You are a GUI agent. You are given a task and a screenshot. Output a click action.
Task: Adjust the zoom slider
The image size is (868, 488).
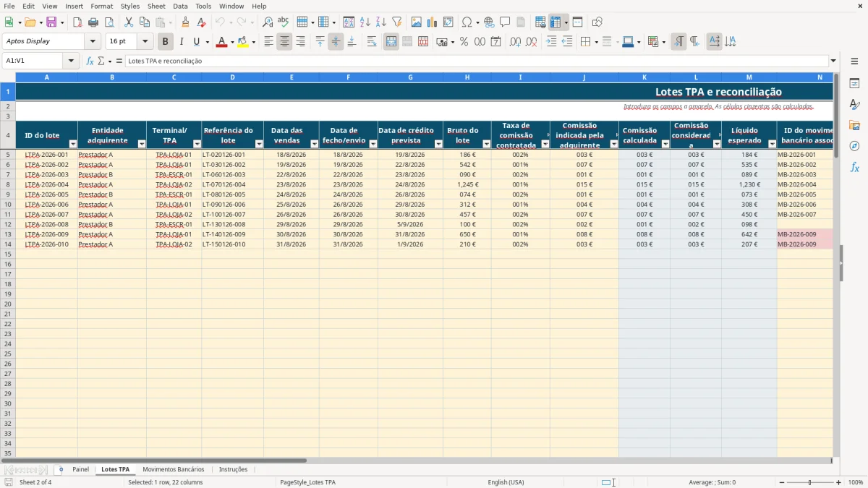(x=809, y=482)
